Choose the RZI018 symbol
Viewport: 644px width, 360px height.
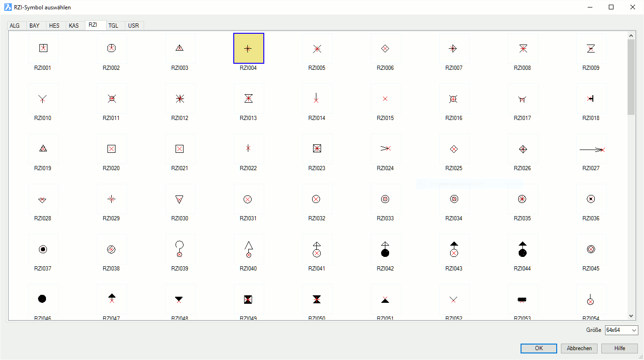click(591, 98)
